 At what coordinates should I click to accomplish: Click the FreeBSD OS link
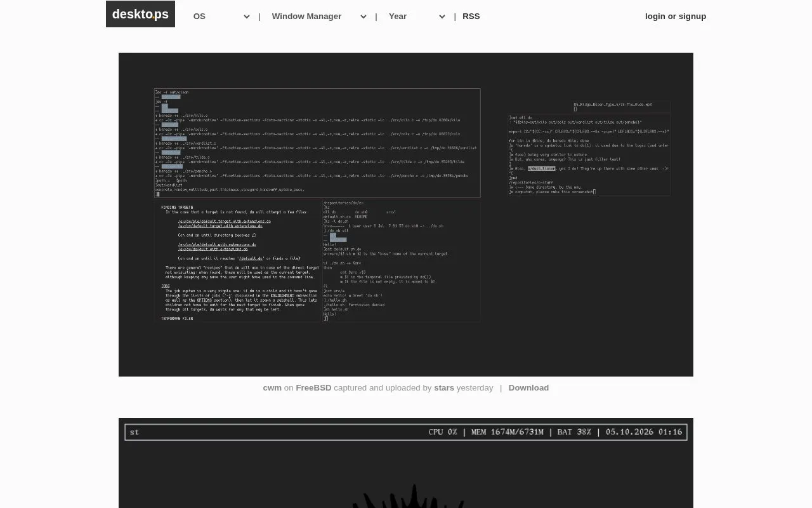[x=313, y=388]
